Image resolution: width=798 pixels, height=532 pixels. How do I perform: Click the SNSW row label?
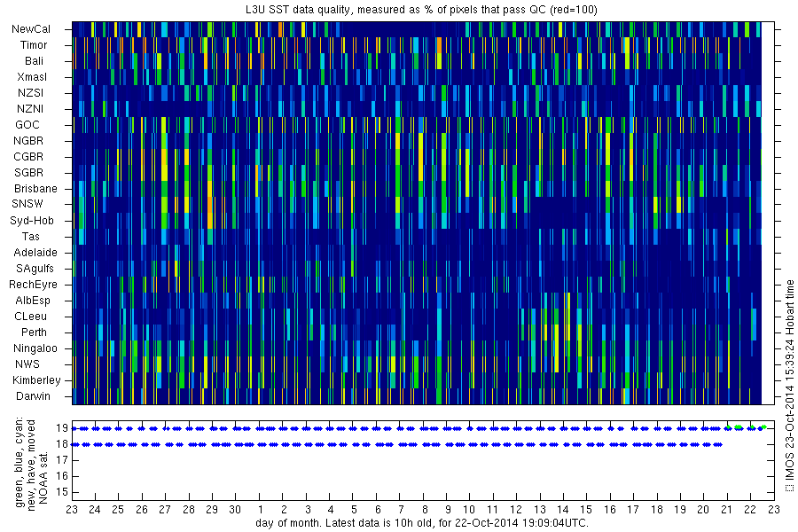click(27, 204)
